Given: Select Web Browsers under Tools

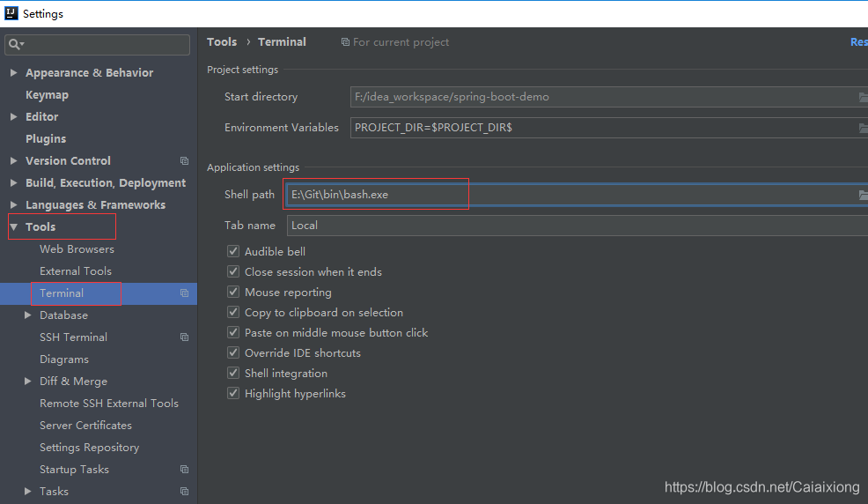Looking at the screenshot, I should tap(77, 249).
